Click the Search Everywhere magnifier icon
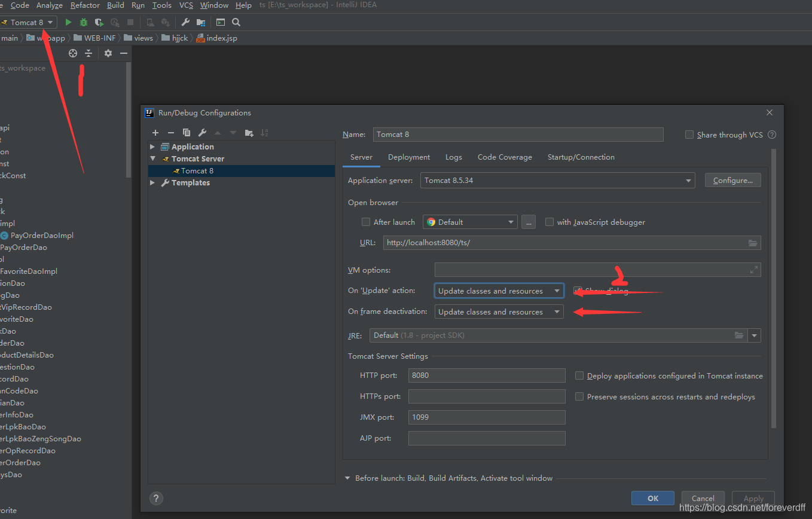 pyautogui.click(x=236, y=22)
